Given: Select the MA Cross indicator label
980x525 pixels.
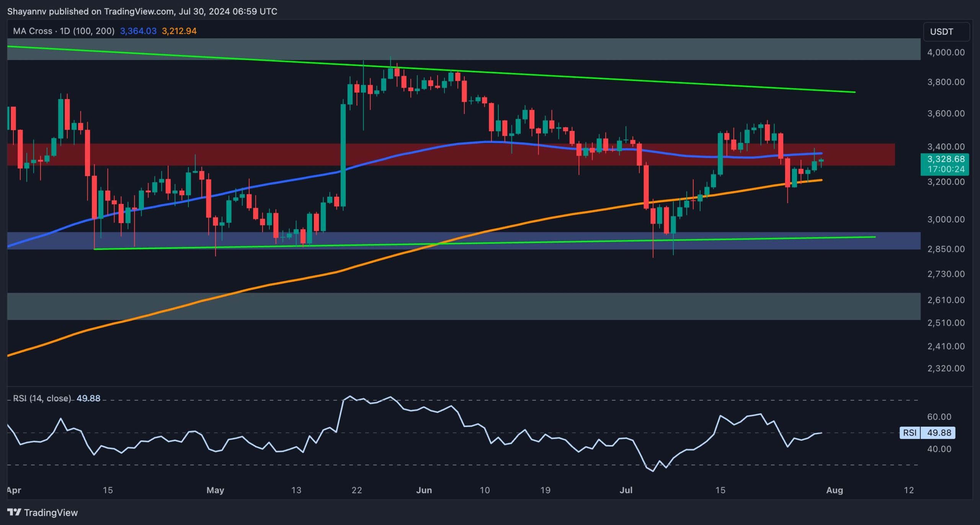Looking at the screenshot, I should [x=64, y=31].
